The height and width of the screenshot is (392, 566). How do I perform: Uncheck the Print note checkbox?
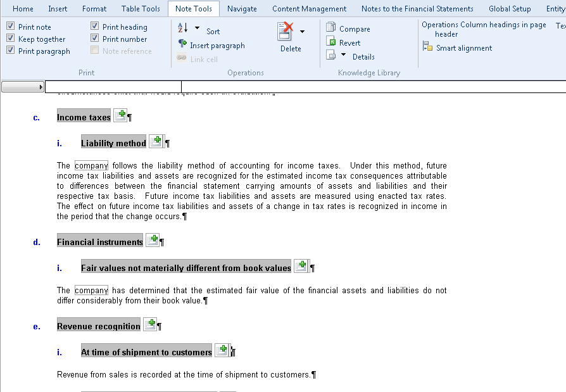[x=11, y=26]
